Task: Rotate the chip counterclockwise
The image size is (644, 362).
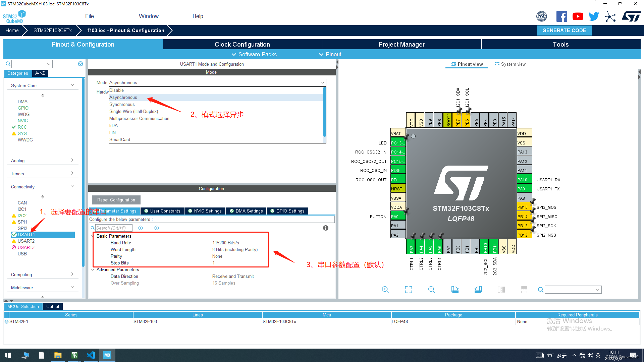Action: (478, 289)
